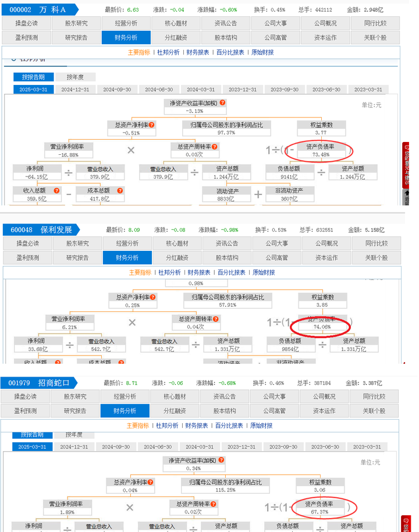Click 主要指标 link in 万科A panel
The image size is (419, 532).
[139, 52]
